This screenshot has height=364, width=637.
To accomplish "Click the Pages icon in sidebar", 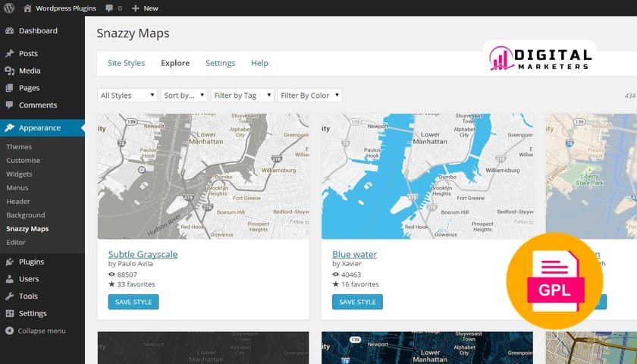I will [x=10, y=88].
